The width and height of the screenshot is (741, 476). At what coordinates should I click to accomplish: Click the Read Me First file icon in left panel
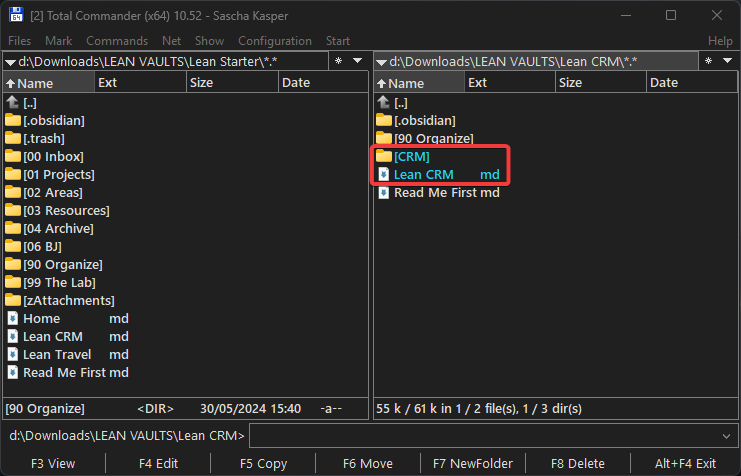[13, 372]
